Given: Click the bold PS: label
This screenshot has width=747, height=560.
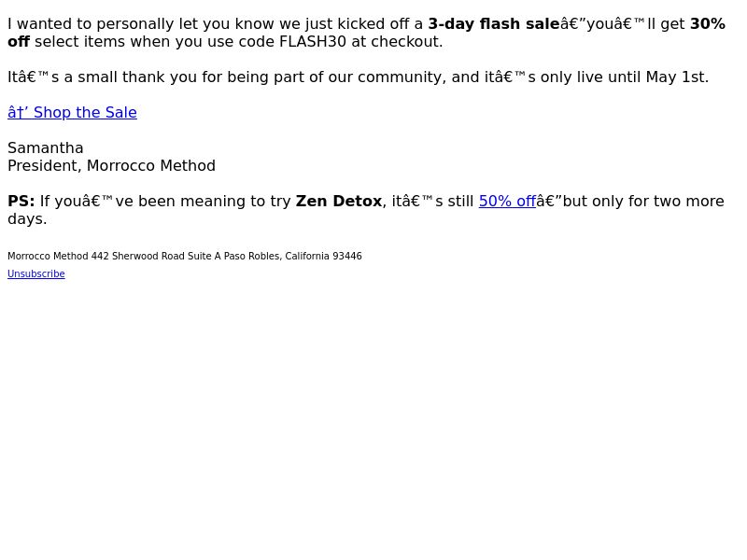Looking at the screenshot, I should pyautogui.click(x=21, y=201).
